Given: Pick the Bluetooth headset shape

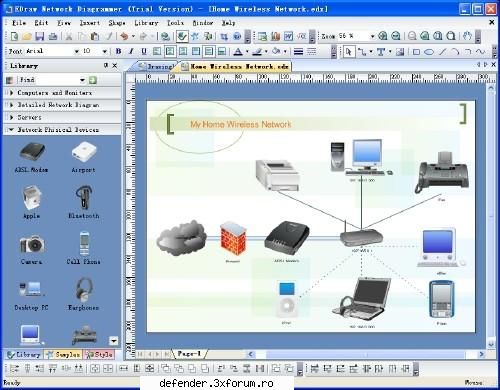Looking at the screenshot, I should (84, 202).
